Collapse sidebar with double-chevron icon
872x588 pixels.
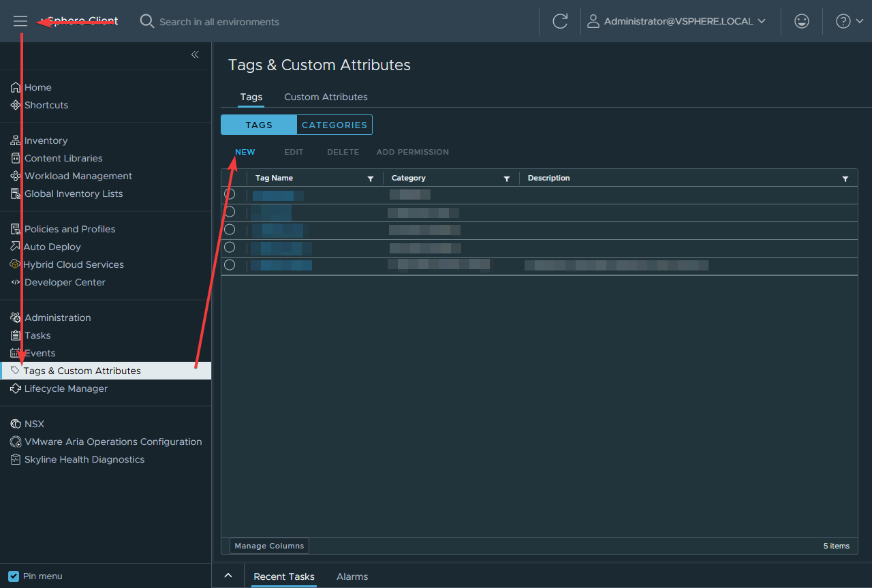tap(195, 55)
